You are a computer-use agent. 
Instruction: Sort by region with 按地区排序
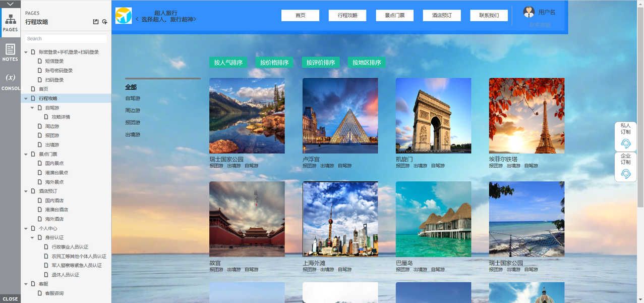pyautogui.click(x=367, y=63)
